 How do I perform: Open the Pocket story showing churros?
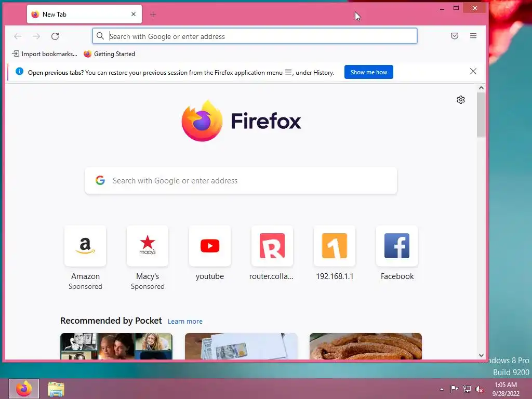(366, 346)
